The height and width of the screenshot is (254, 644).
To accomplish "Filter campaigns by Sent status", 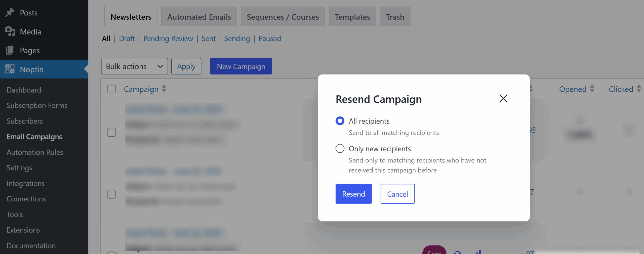I will (x=209, y=39).
